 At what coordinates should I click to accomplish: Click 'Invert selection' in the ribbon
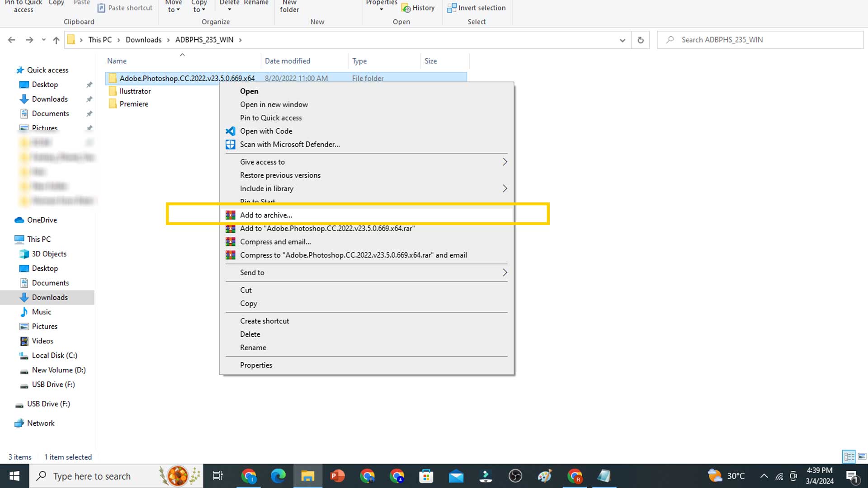pos(476,8)
